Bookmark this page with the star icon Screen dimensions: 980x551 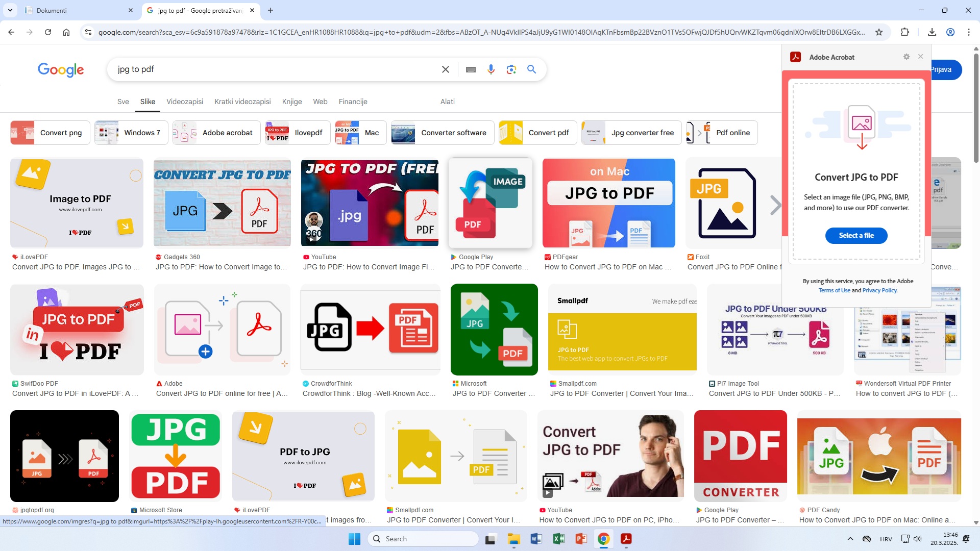(879, 32)
